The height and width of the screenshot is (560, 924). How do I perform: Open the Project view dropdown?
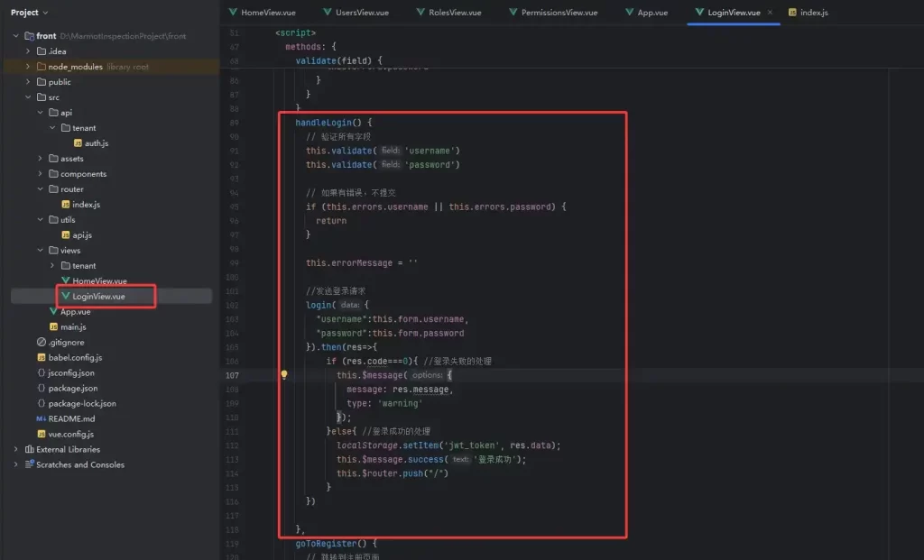pyautogui.click(x=45, y=13)
